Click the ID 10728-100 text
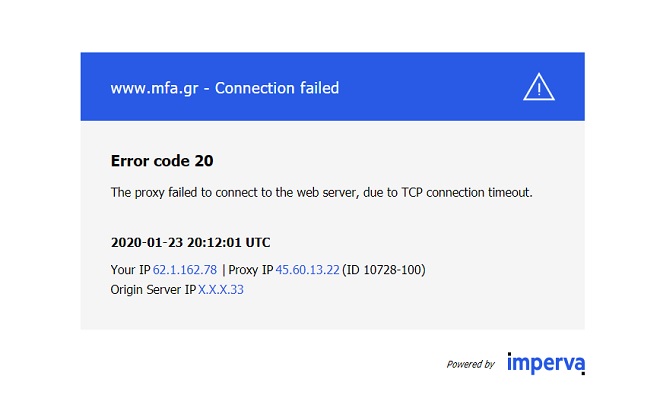This screenshot has height=420, width=660. click(386, 270)
